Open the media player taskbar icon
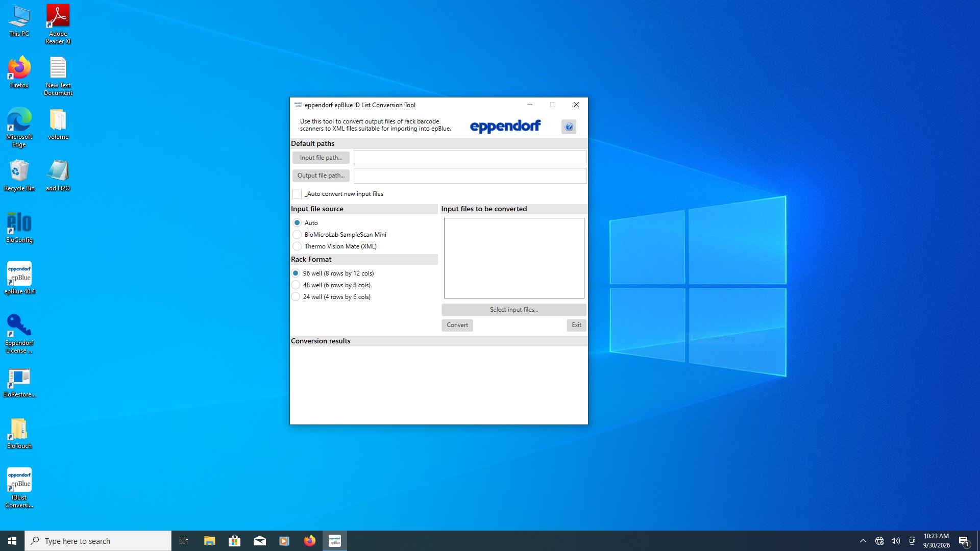Viewport: 980px width, 551px height. pos(284,541)
